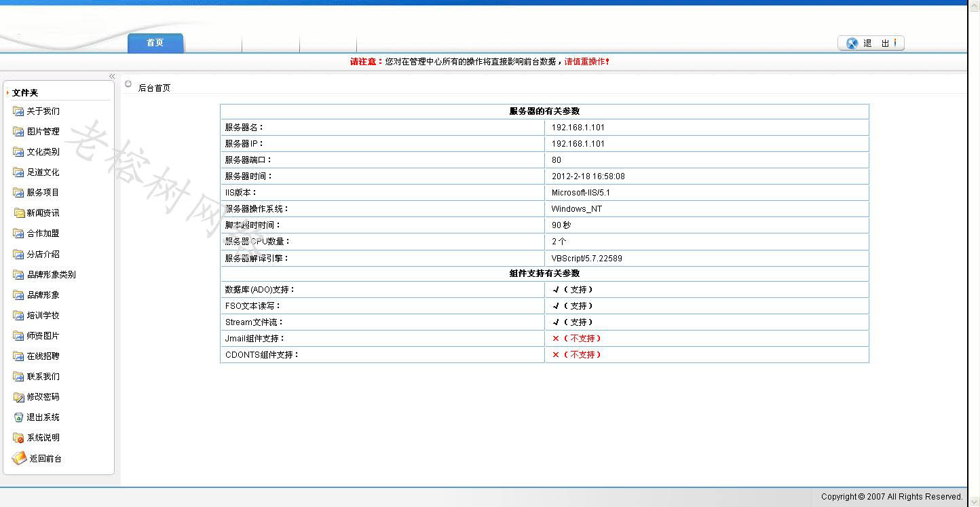Click the 服务器端口 value 80
The image size is (980, 507).
tap(557, 160)
